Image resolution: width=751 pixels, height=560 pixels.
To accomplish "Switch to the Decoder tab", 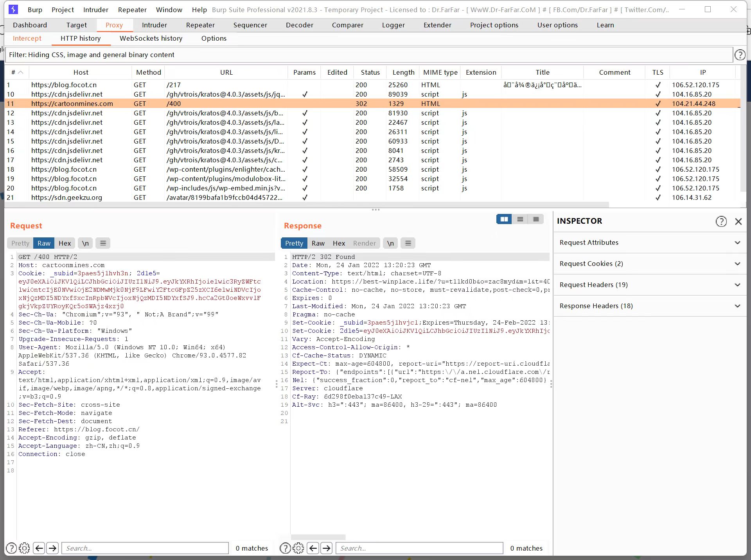I will (x=299, y=25).
